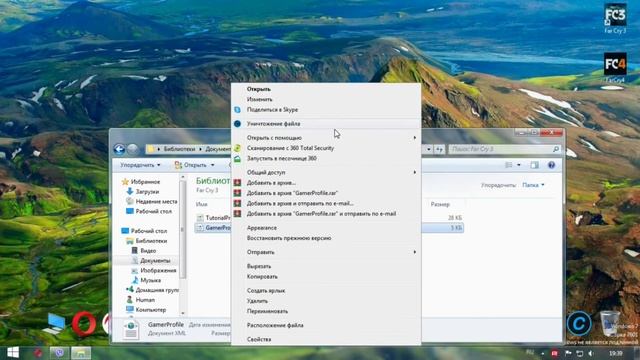Expand the Общий доступ submenu

tap(326, 172)
